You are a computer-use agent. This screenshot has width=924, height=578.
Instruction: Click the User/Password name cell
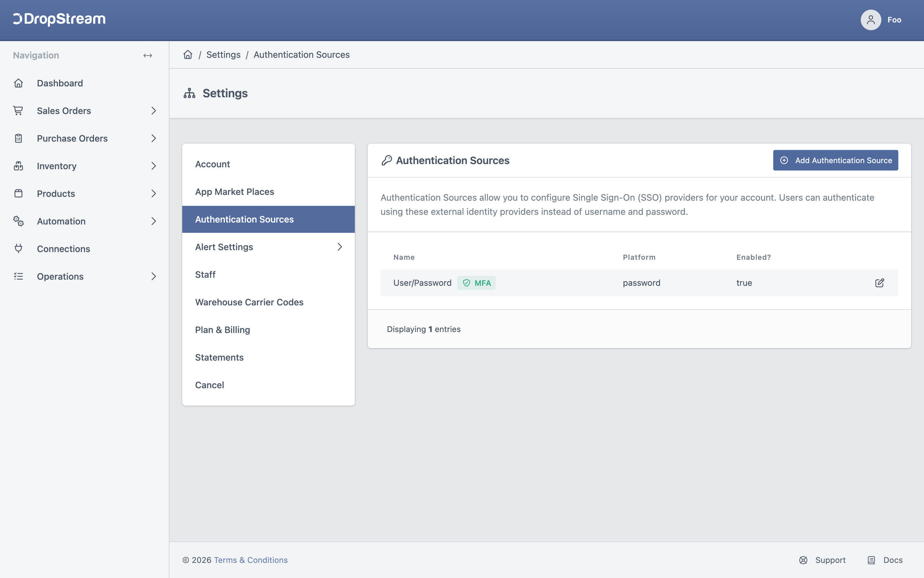click(422, 283)
